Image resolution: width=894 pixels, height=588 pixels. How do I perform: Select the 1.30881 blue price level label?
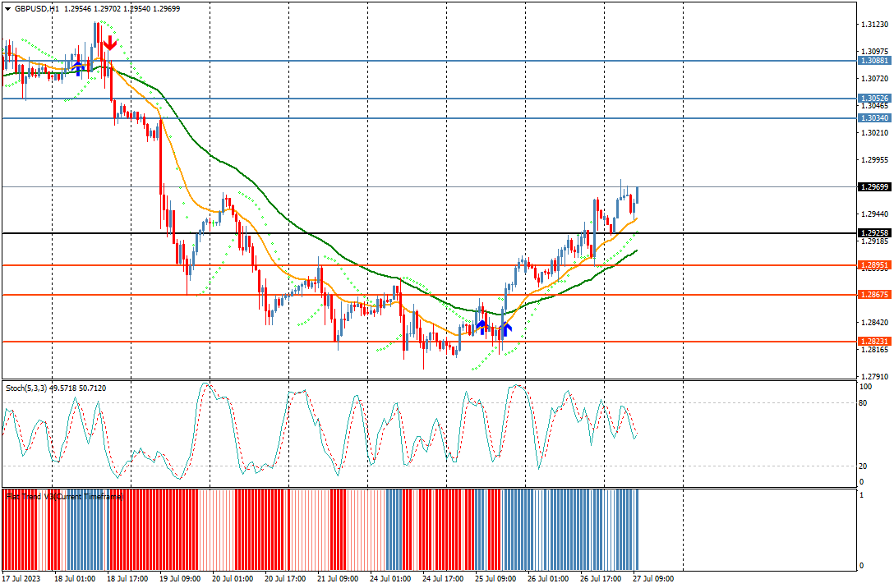874,61
